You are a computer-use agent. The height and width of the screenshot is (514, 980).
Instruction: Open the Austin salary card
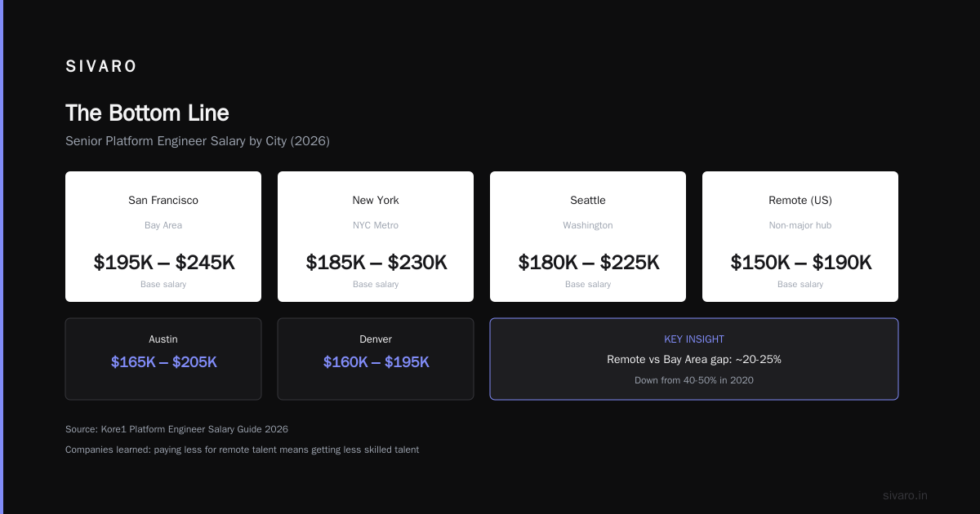pos(163,359)
